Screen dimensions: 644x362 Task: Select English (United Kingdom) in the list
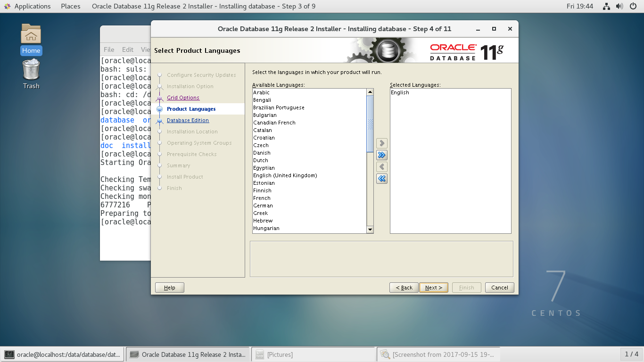(x=309, y=175)
